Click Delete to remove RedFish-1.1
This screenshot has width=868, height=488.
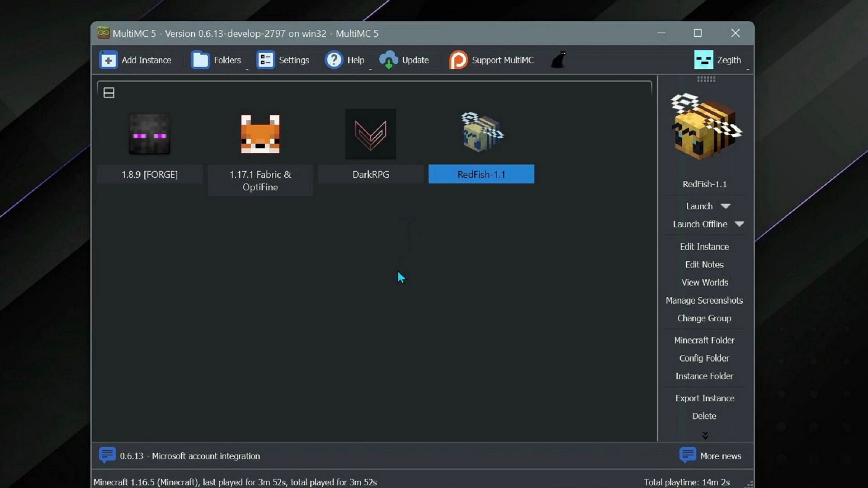point(704,416)
